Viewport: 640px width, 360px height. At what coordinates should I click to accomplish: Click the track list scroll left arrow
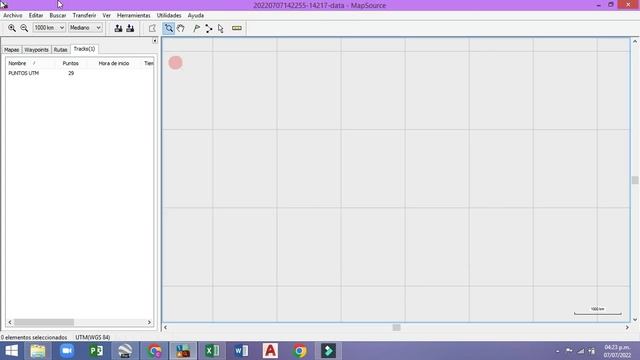tap(10, 322)
